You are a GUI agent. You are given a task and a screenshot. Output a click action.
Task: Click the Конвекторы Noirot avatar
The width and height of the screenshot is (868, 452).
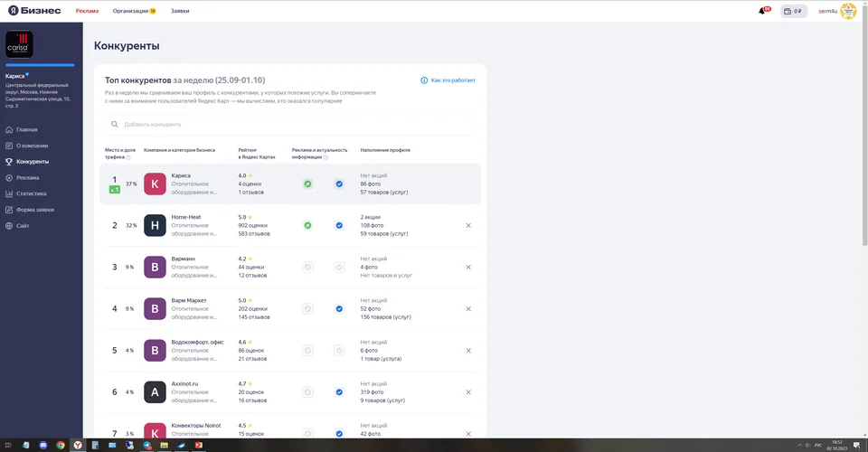tap(155, 430)
